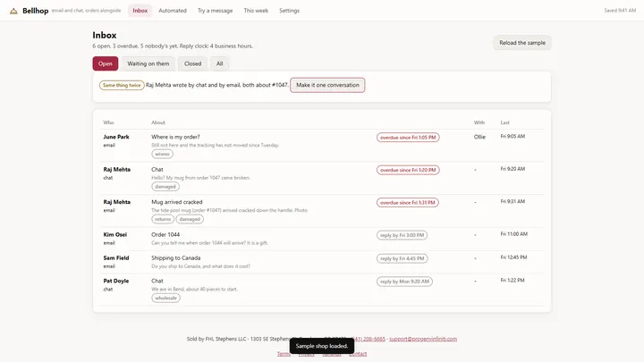This screenshot has width=644, height=362.
Task: Open the Terms footer link
Action: [x=284, y=354]
